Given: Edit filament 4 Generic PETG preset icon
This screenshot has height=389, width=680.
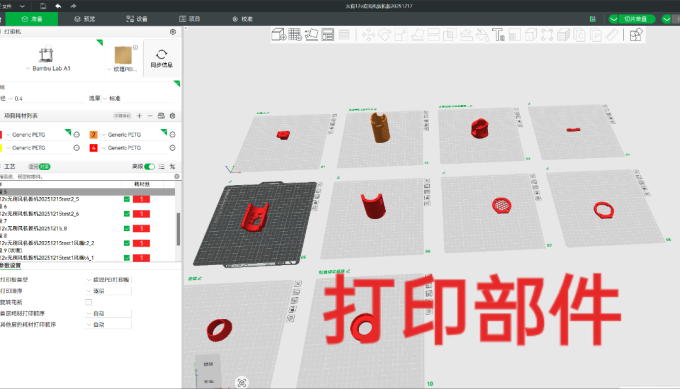Looking at the screenshot, I should tap(173, 148).
